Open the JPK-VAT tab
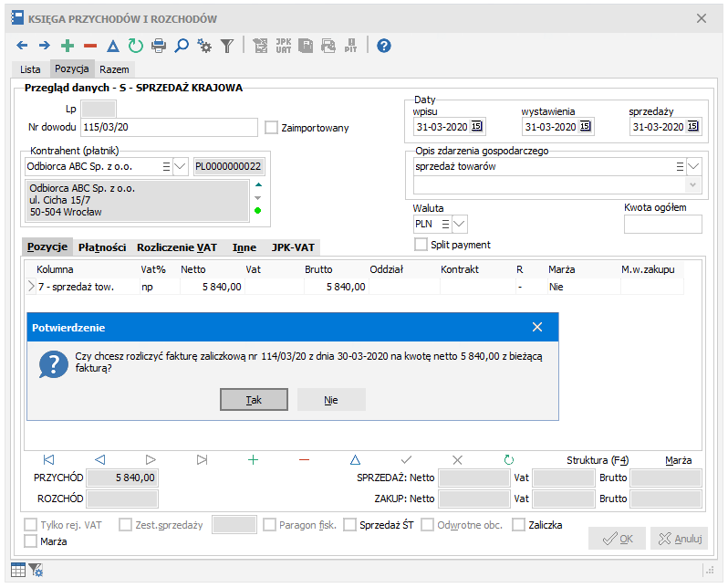 293,247
